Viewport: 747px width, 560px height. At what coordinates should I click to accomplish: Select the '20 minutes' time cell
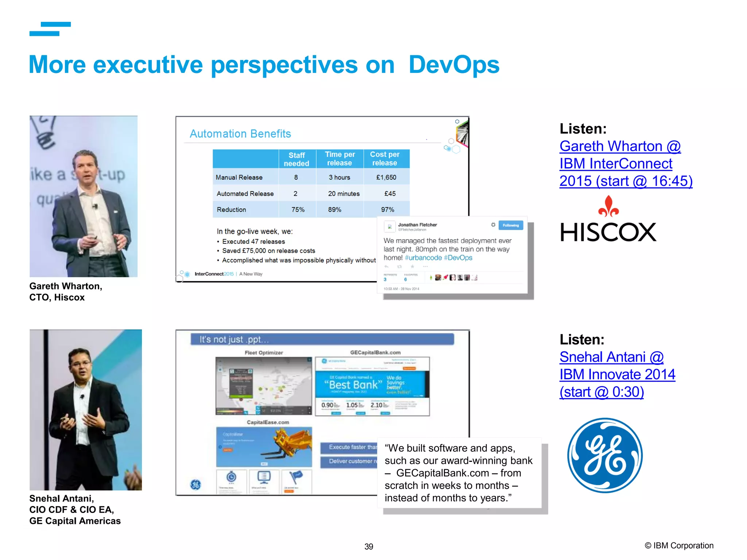point(344,194)
